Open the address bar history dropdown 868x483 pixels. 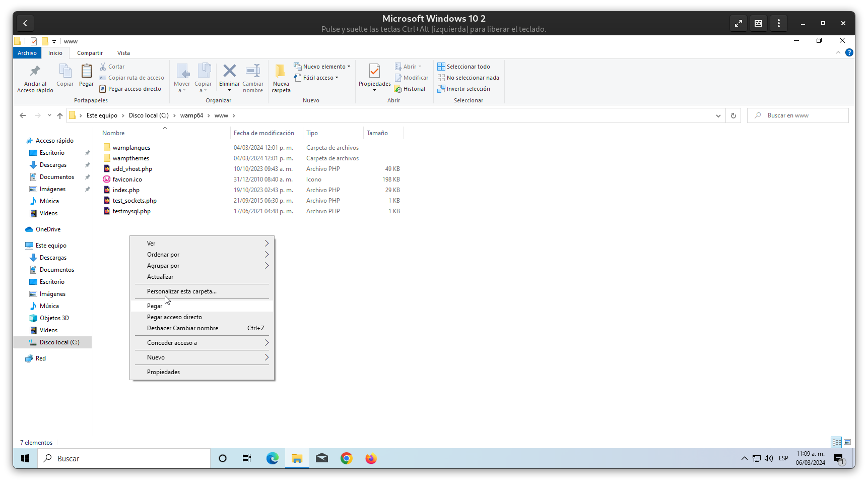coord(718,115)
